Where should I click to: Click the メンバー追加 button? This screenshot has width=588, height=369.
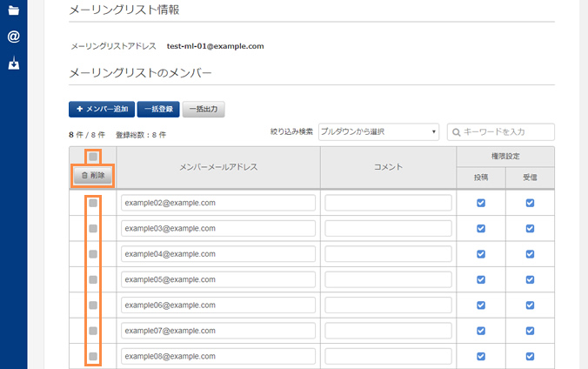coord(100,110)
